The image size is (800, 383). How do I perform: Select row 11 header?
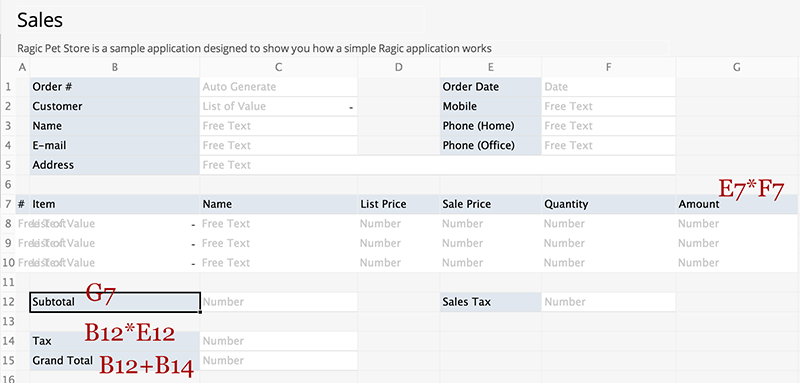tap(8, 282)
